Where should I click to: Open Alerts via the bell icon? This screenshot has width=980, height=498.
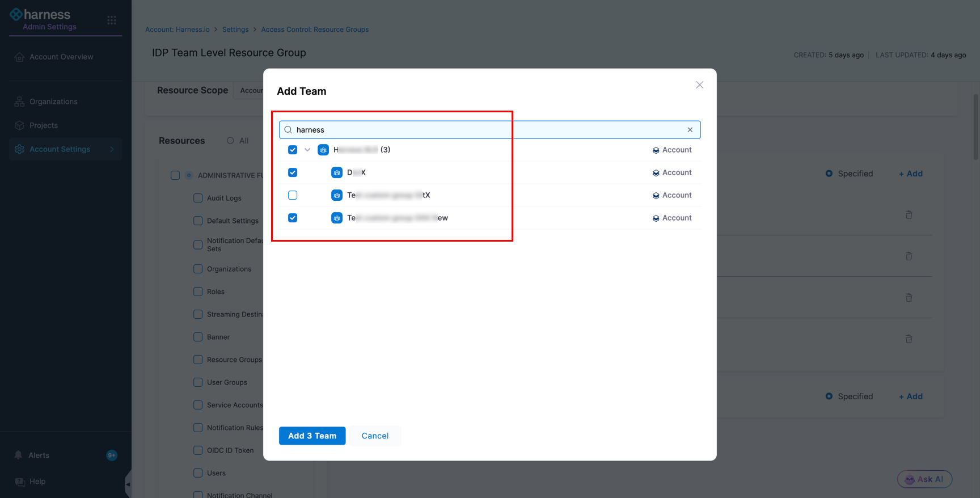[19, 455]
